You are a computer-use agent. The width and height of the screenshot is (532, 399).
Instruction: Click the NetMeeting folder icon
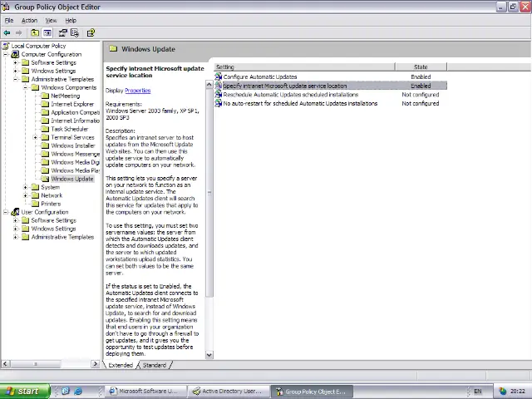(45, 96)
